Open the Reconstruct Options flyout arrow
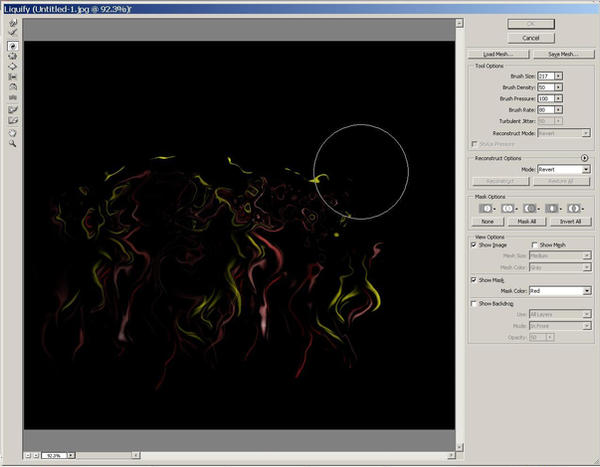The width and height of the screenshot is (600, 467). coord(584,158)
